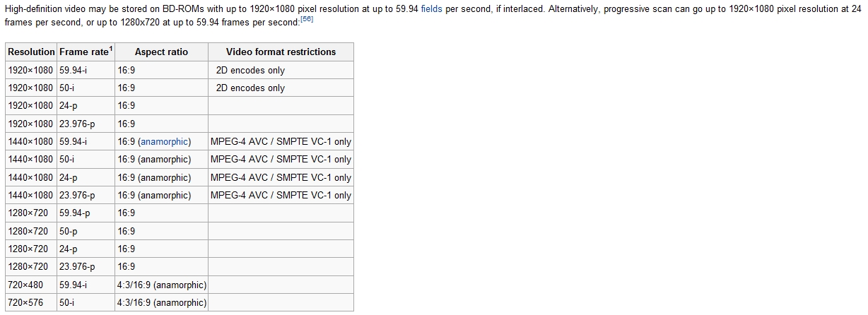Click citation reference number 56

[x=307, y=19]
